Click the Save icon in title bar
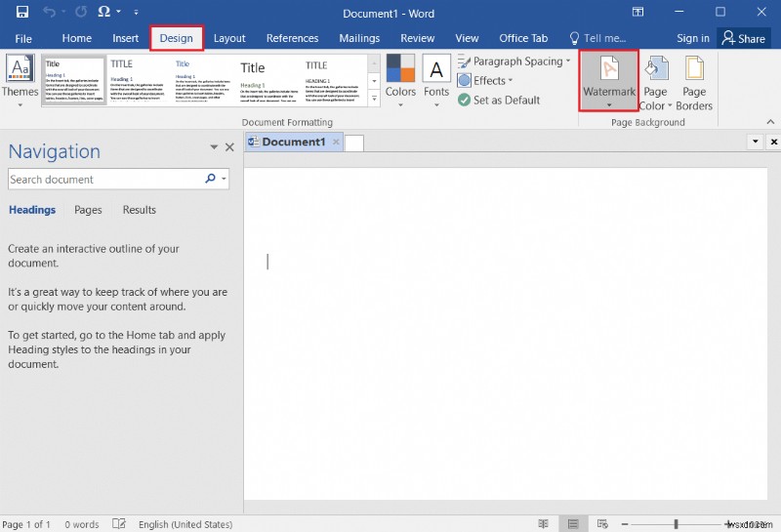Screen dimensions: 781x532 pyautogui.click(x=21, y=13)
